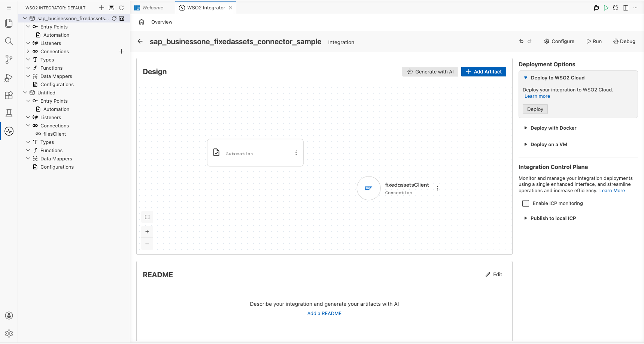Viewport: 644px width, 344px height.
Task: Select the WSO2 Integrator activity bar icon
Action: (9, 131)
